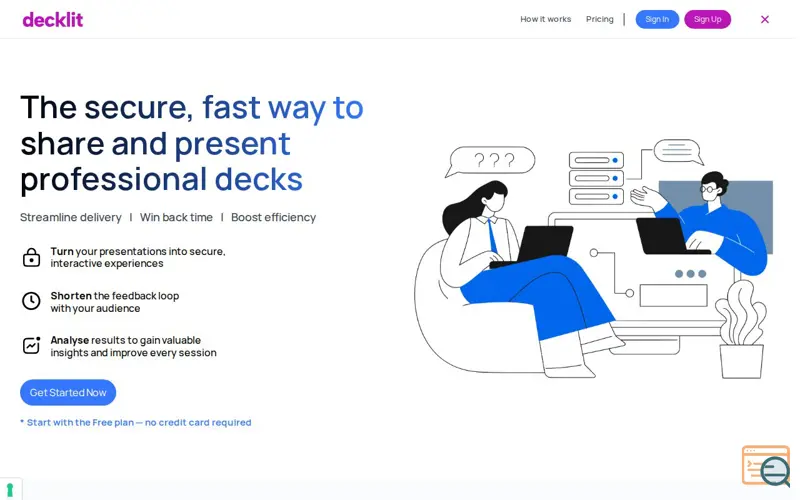Viewport: 800px width, 500px height.
Task: Click the Sign Up button
Action: click(x=707, y=19)
